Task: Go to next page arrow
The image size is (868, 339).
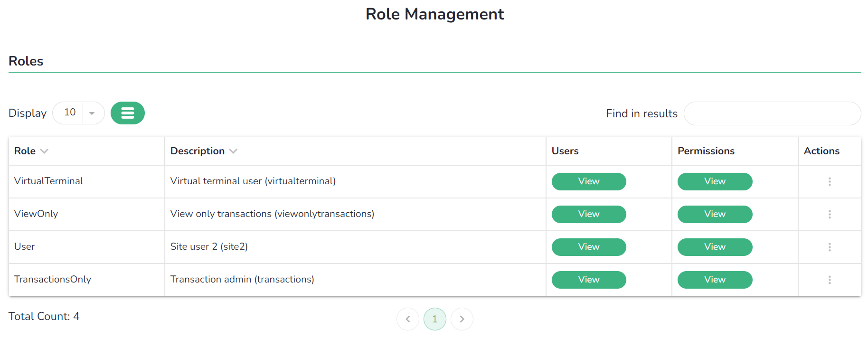Action: (462, 319)
